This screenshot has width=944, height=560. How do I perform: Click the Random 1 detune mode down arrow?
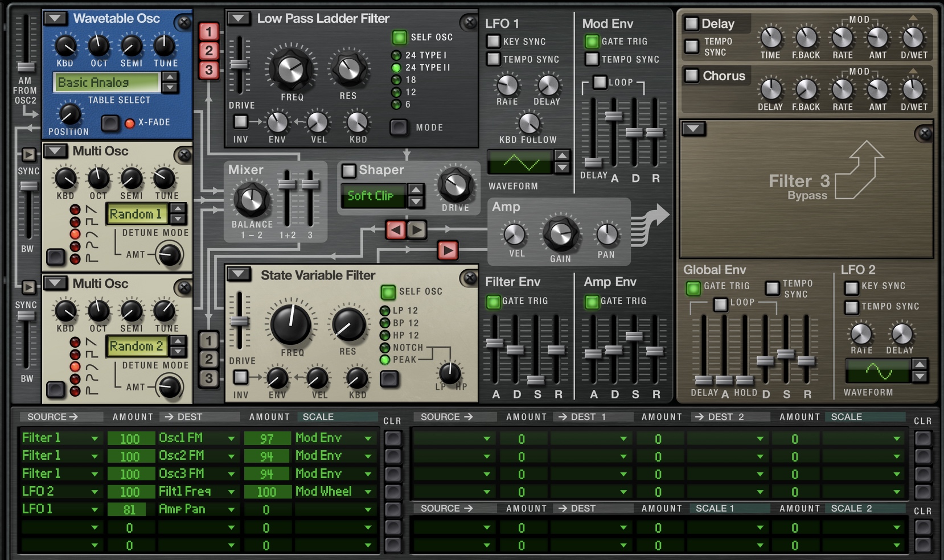point(178,220)
